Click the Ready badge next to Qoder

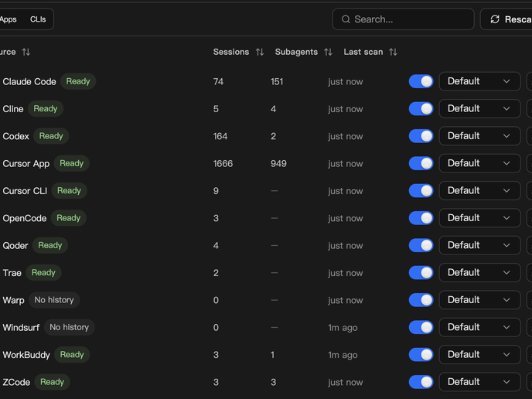click(50, 245)
